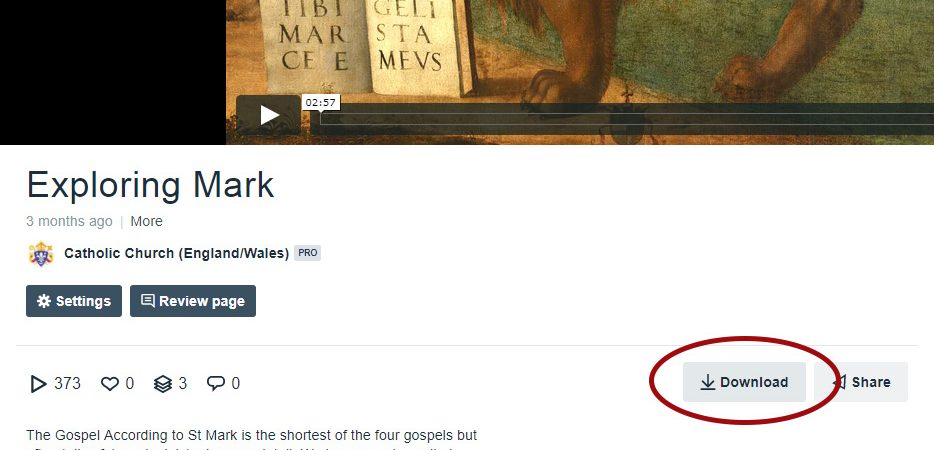Screen dimensions: 934x450
Task: Open video Settings
Action: coord(74,301)
